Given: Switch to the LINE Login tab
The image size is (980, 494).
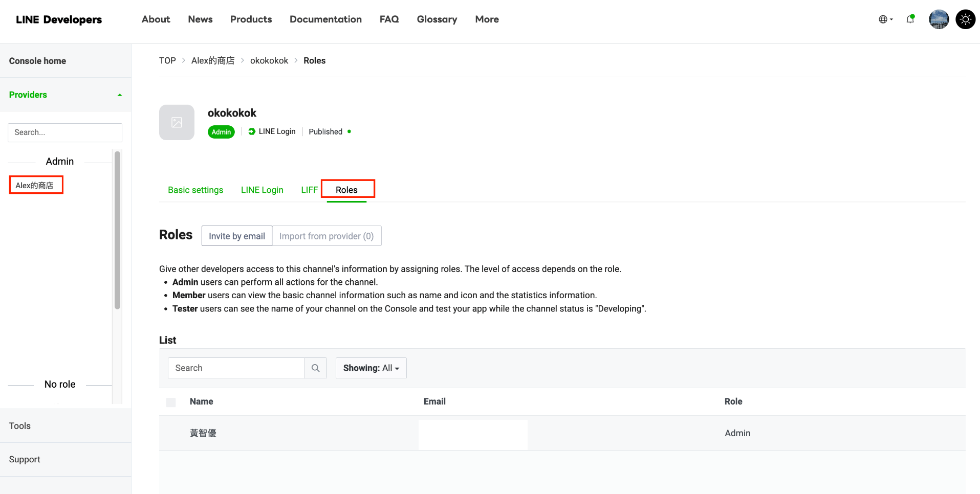Looking at the screenshot, I should tap(262, 190).
